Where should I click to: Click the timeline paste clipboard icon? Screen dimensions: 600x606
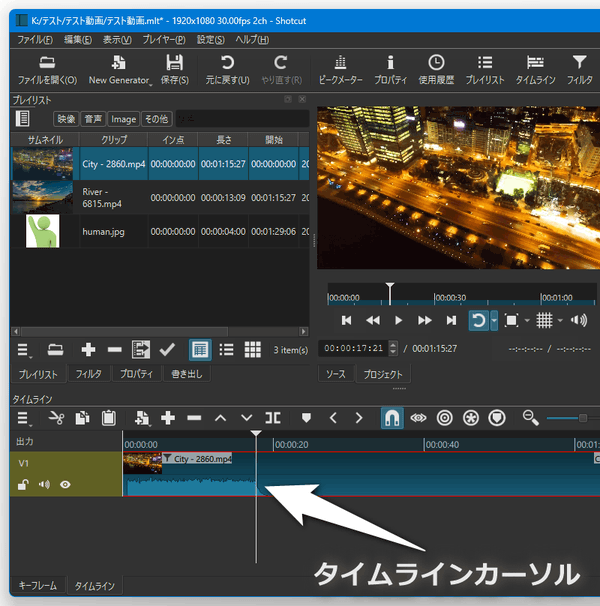click(x=109, y=418)
